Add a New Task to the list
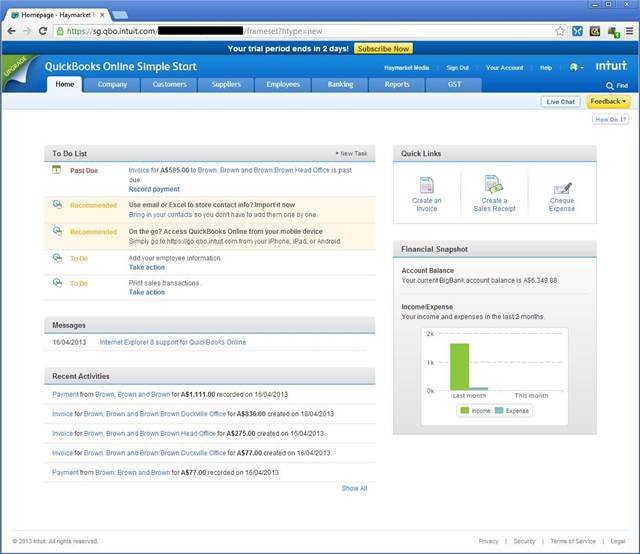 [x=351, y=154]
